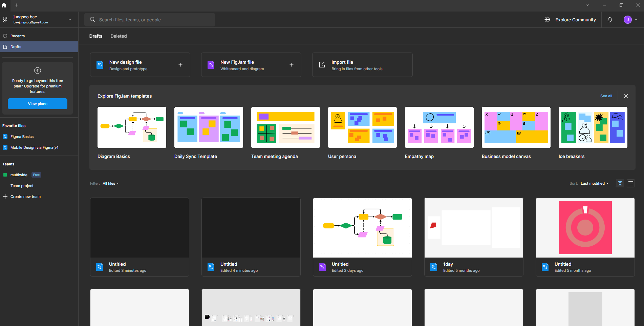
Task: Click the 'Favorite files' section label
Action: tap(14, 126)
